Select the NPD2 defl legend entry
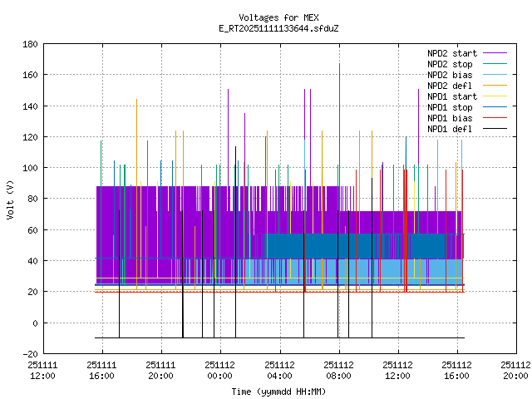532x399 pixels. pyautogui.click(x=449, y=86)
